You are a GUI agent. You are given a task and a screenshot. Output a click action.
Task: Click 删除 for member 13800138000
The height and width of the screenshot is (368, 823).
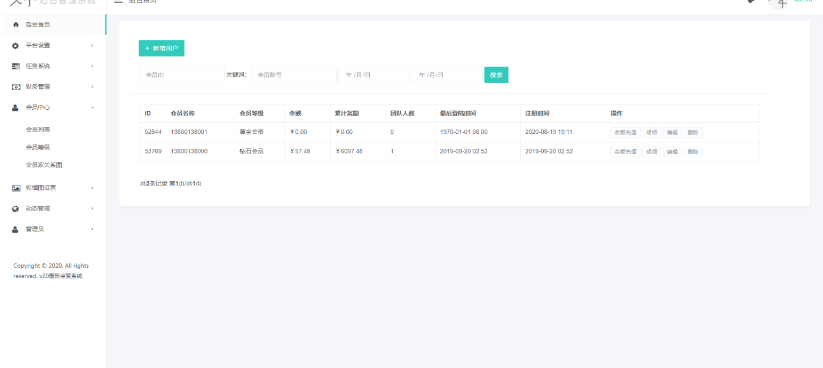click(693, 152)
